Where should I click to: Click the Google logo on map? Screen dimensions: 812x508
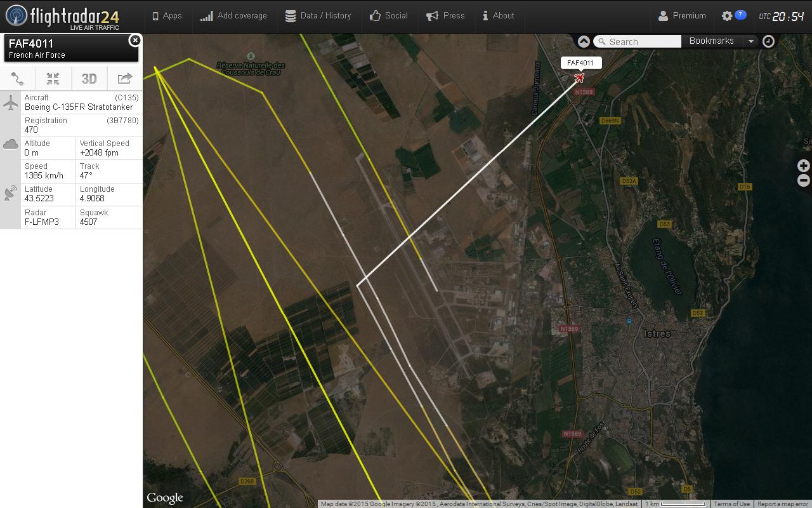(x=165, y=498)
